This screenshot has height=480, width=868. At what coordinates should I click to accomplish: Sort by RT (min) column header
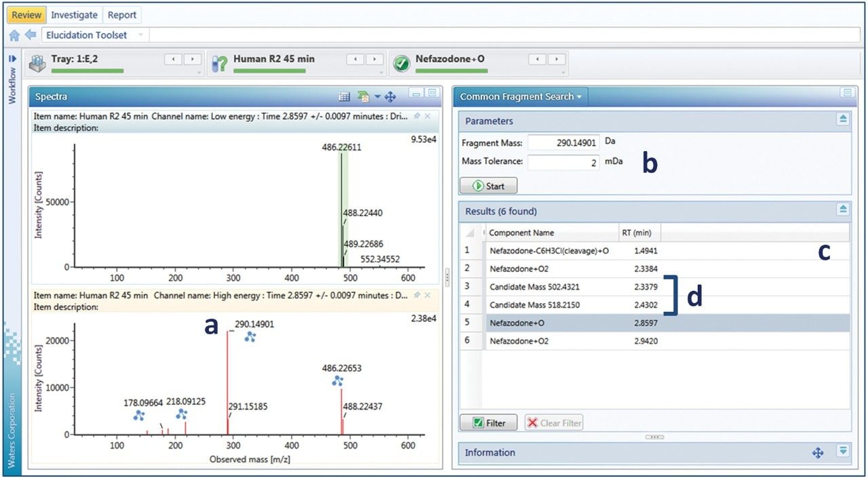point(639,233)
